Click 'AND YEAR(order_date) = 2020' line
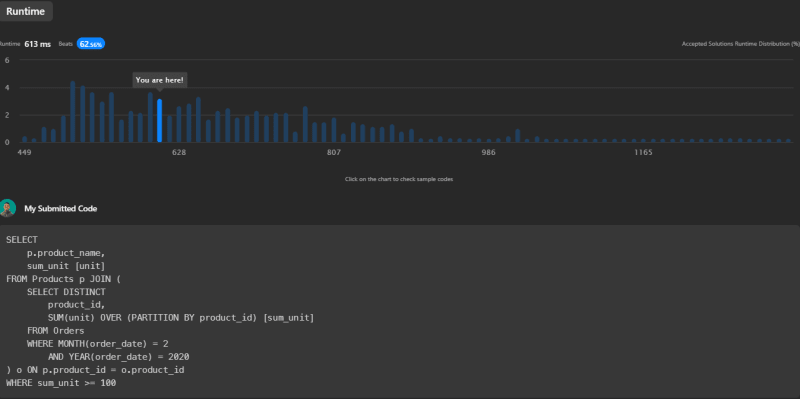 coord(118,357)
